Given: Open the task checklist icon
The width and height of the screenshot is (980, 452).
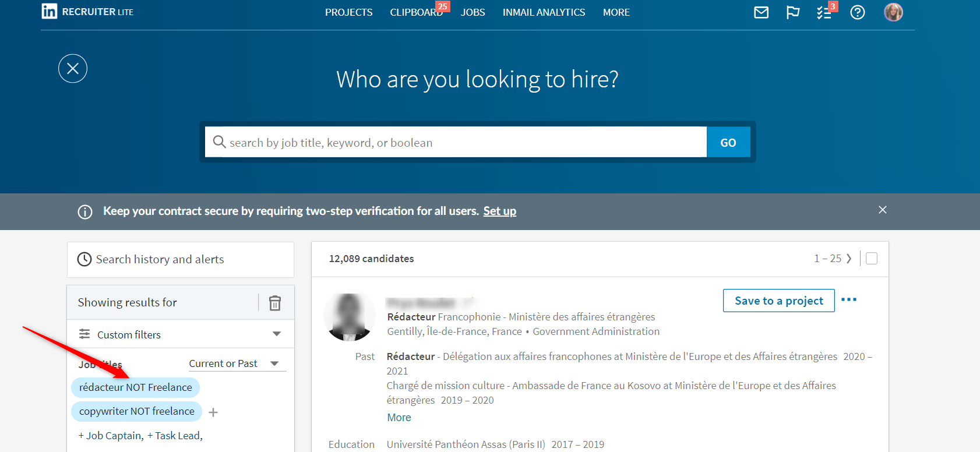Looking at the screenshot, I should tap(824, 12).
